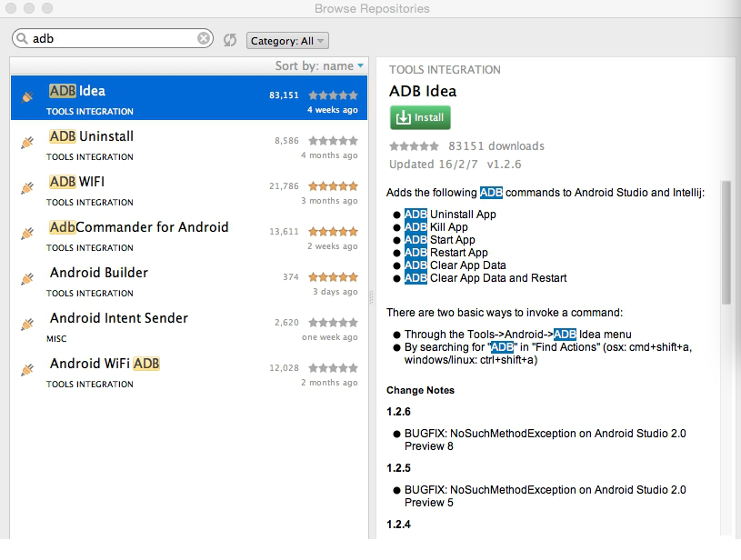This screenshot has width=741, height=560.
Task: Click the '3 days ago' date
Action: coord(335,292)
